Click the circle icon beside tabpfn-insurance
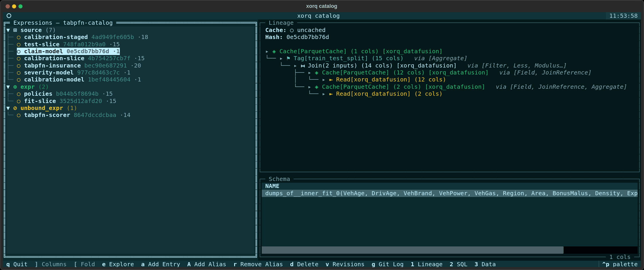This screenshot has height=270, width=644. [19, 66]
